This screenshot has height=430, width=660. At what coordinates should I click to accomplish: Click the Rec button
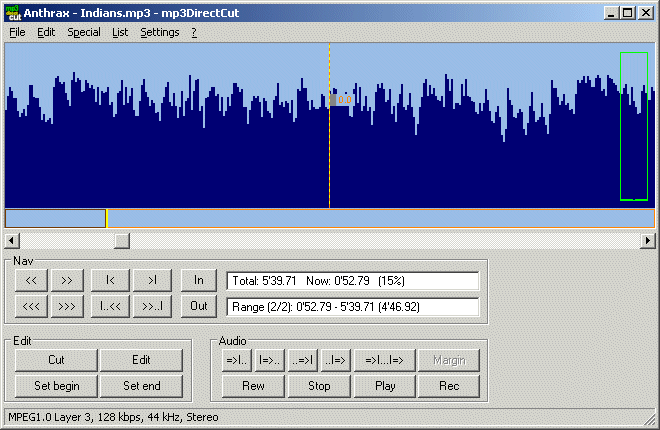[x=449, y=386]
